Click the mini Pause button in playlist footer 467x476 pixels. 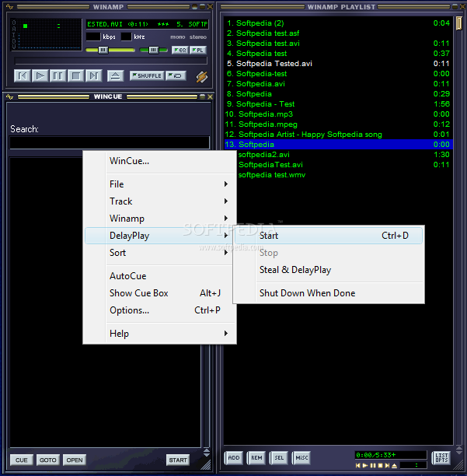(x=373, y=465)
